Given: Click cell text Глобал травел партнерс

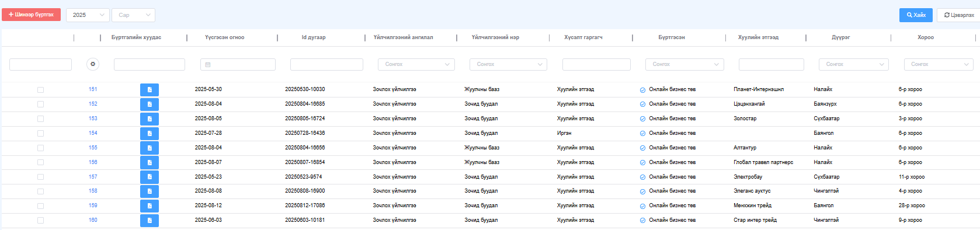Looking at the screenshot, I should tap(763, 162).
